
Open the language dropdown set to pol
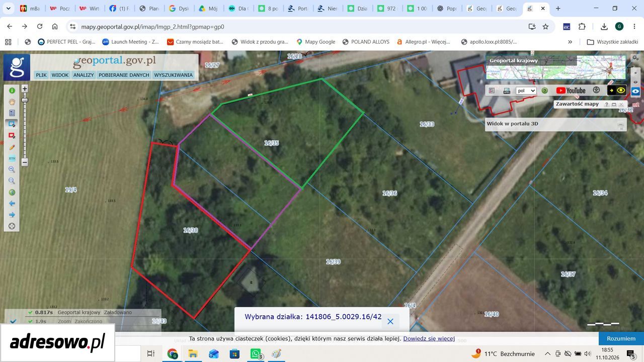[526, 90]
